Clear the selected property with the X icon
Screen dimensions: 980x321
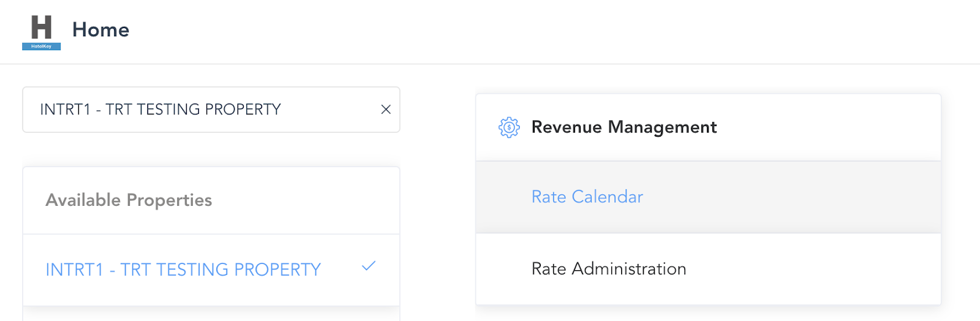(386, 110)
